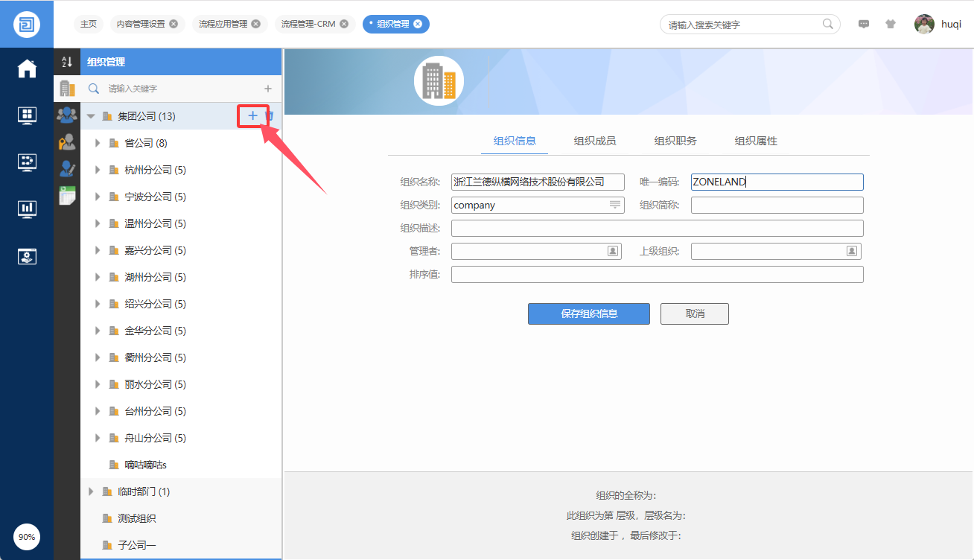Click the 保存组织信息 button
This screenshot has height=560, width=974.
click(x=588, y=314)
